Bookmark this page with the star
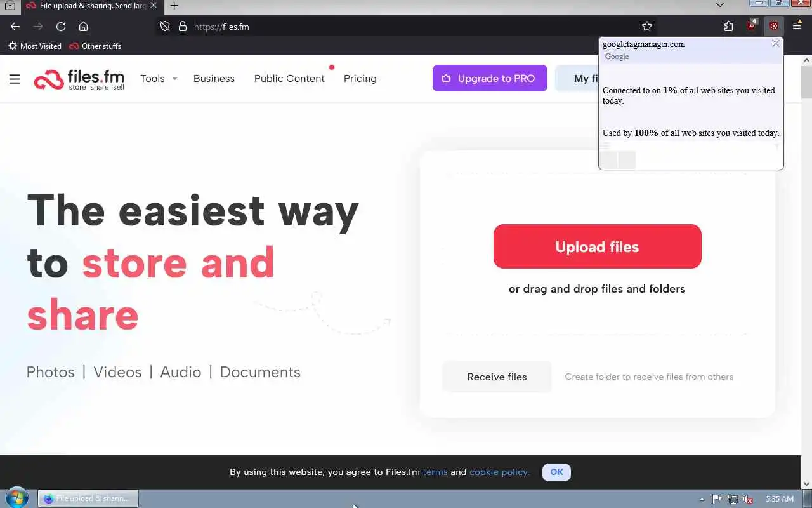 click(x=647, y=26)
